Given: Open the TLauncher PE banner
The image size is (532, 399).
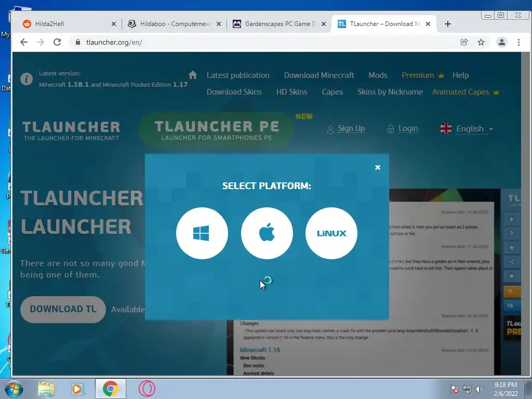Looking at the screenshot, I should coord(217,130).
